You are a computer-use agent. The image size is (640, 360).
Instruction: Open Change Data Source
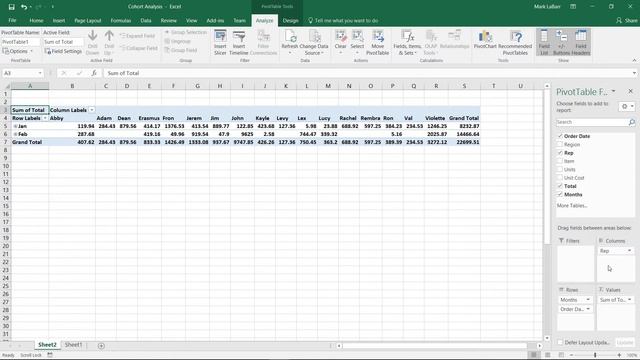click(314, 42)
